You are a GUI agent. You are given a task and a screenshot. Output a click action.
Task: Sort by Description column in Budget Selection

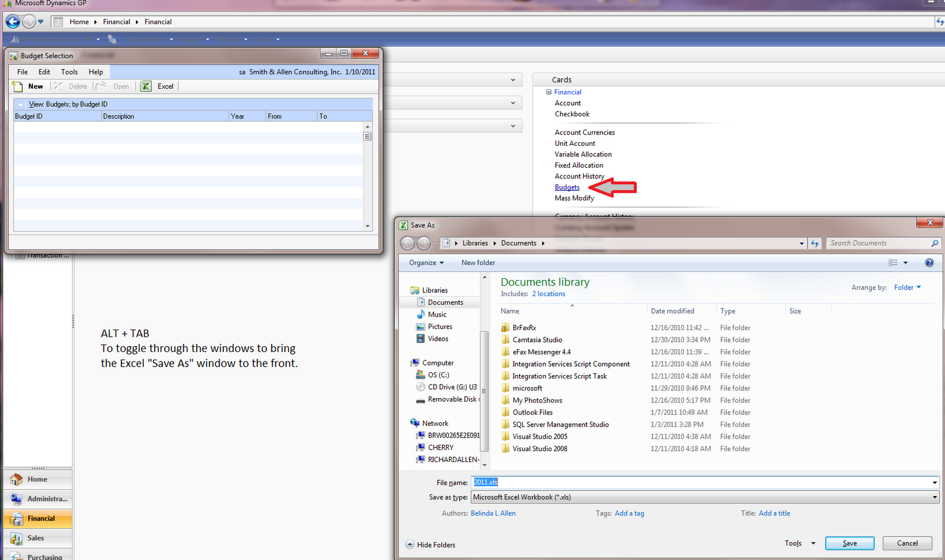click(x=165, y=116)
